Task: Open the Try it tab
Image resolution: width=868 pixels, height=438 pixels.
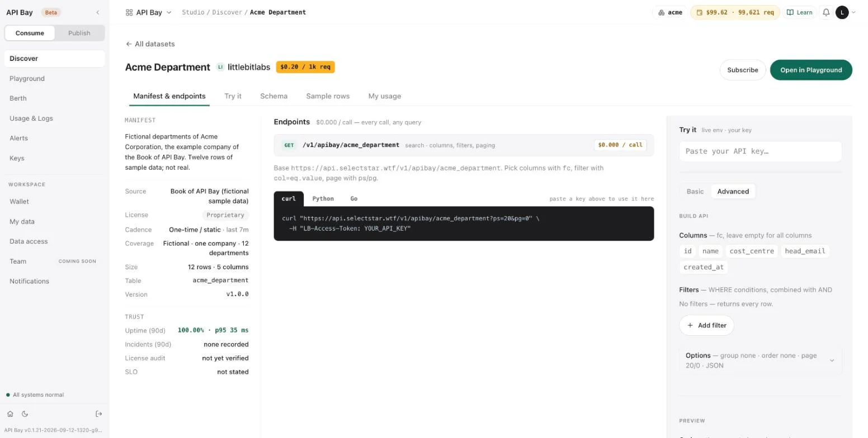Action: click(233, 96)
